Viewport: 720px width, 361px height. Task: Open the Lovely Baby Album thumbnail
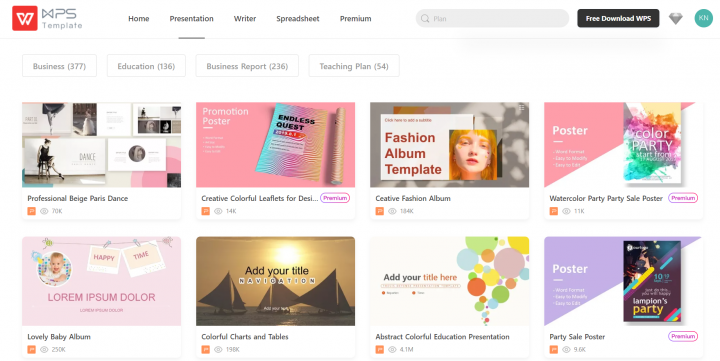point(101,281)
